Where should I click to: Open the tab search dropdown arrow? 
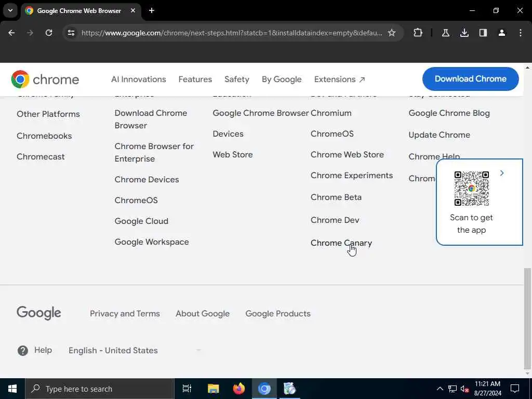[x=10, y=10]
